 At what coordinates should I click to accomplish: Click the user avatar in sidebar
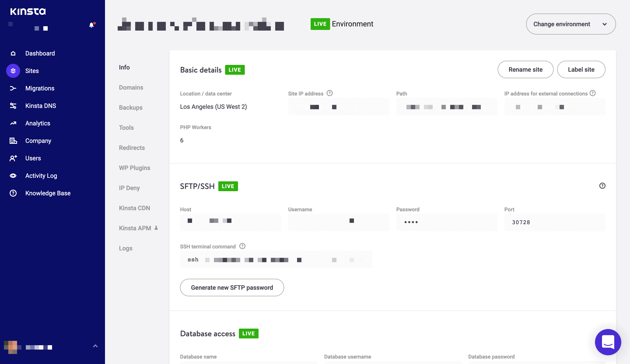12,347
